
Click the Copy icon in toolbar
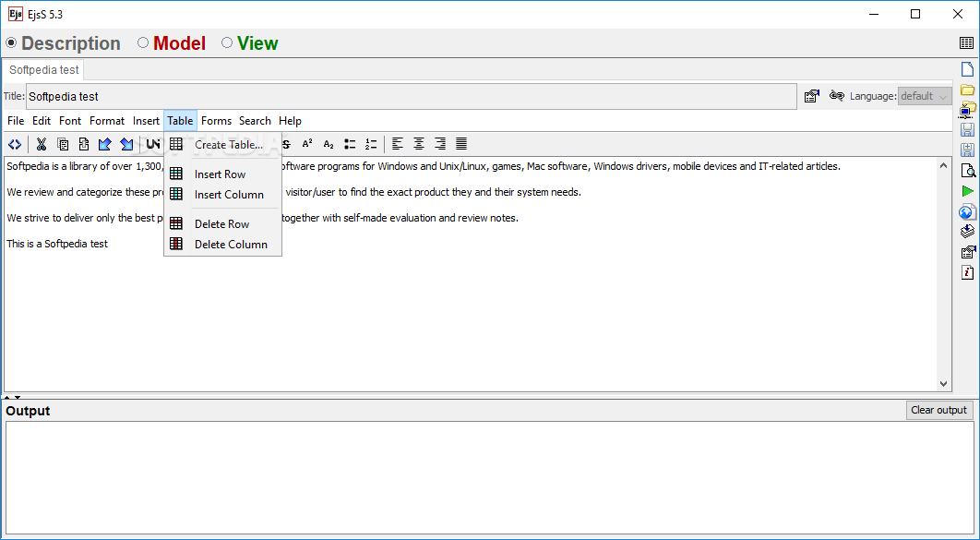[63, 144]
